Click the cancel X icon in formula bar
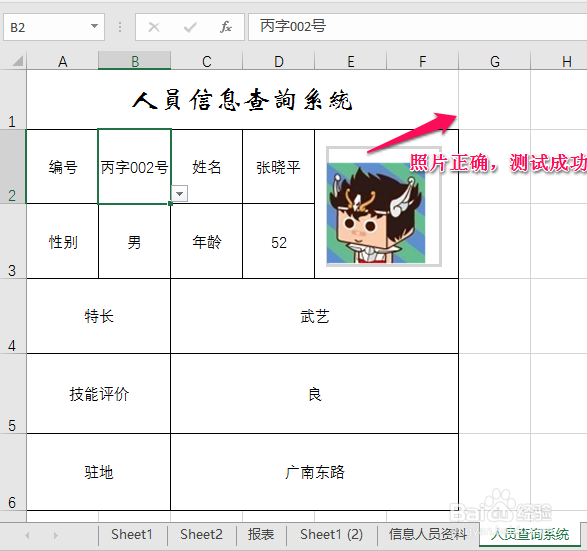 154,27
